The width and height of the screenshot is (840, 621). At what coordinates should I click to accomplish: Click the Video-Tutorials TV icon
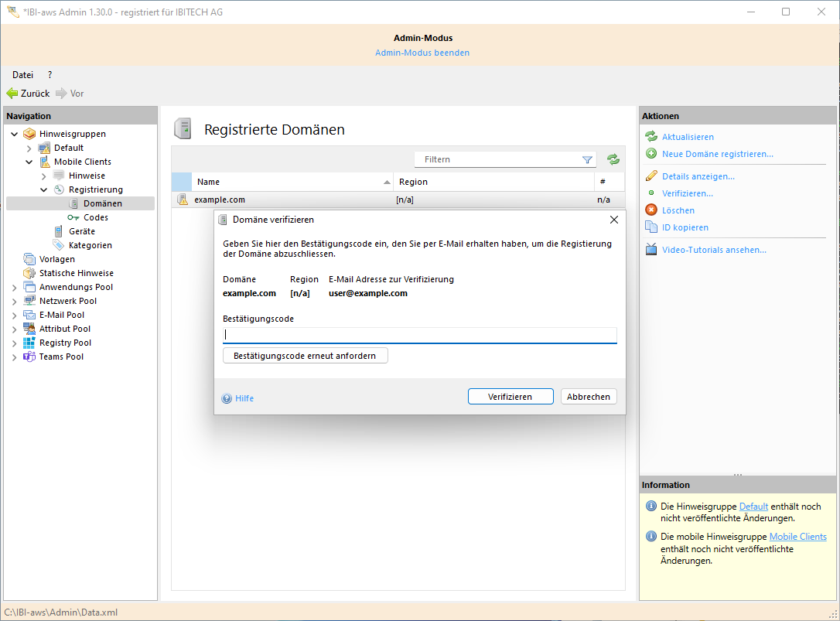(x=651, y=250)
